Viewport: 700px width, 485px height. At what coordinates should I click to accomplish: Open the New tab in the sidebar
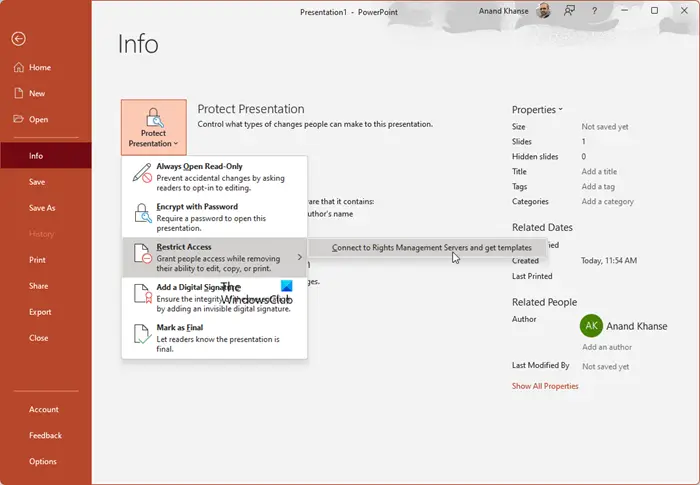click(46, 93)
